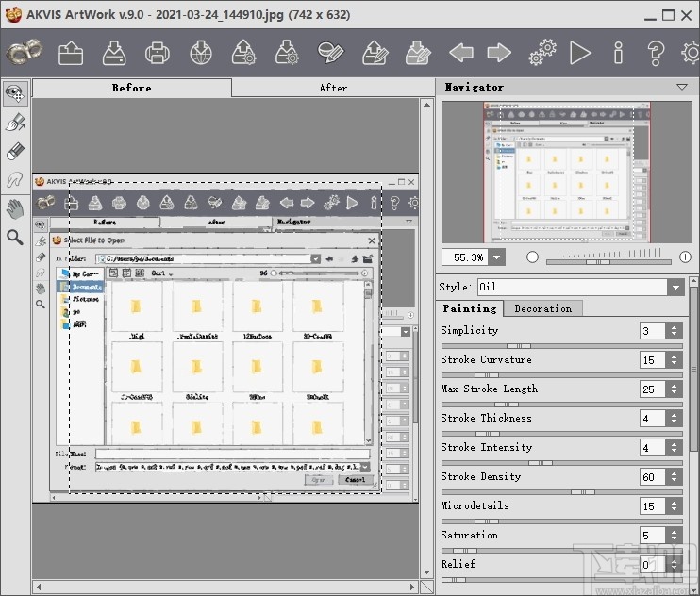The width and height of the screenshot is (700, 596).
Task: Undo the last action with left arrow
Action: pos(461,53)
